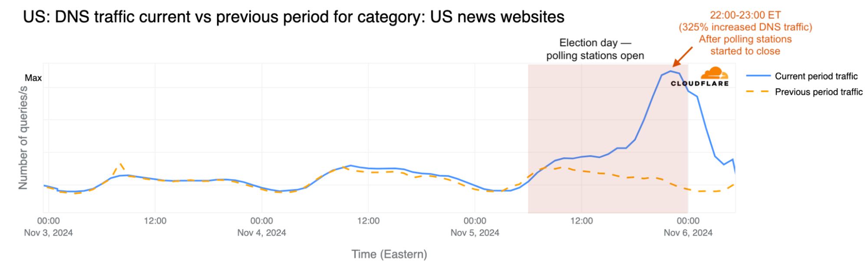The height and width of the screenshot is (266, 868).
Task: Click the highest peak of the blue line
Action: click(x=671, y=71)
